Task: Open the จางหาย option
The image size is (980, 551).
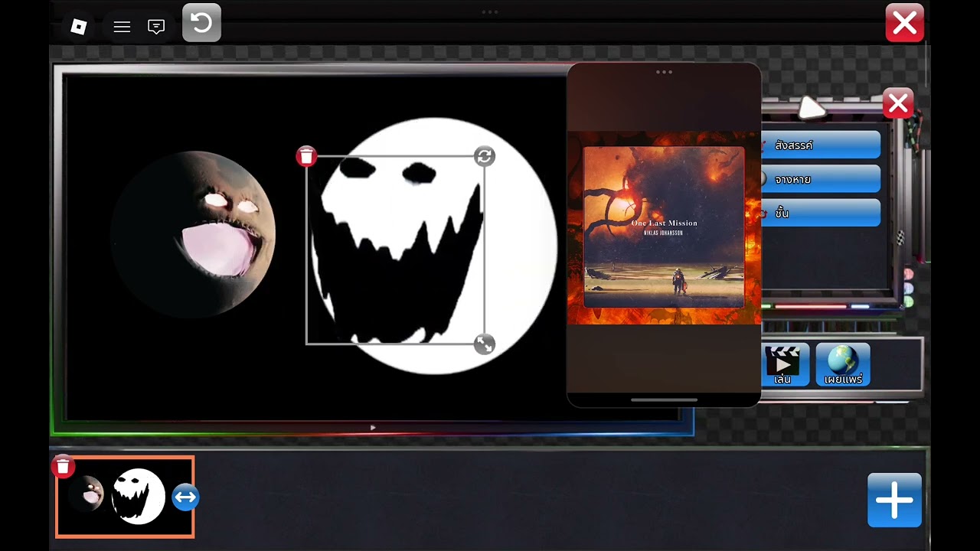Action: click(x=822, y=179)
